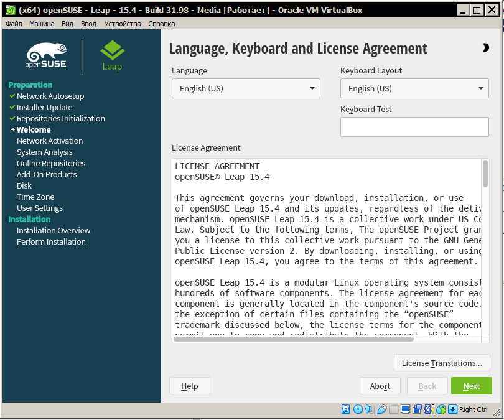Click the USB devices status icon
Viewport: 504px width, 420px height.
(381, 409)
